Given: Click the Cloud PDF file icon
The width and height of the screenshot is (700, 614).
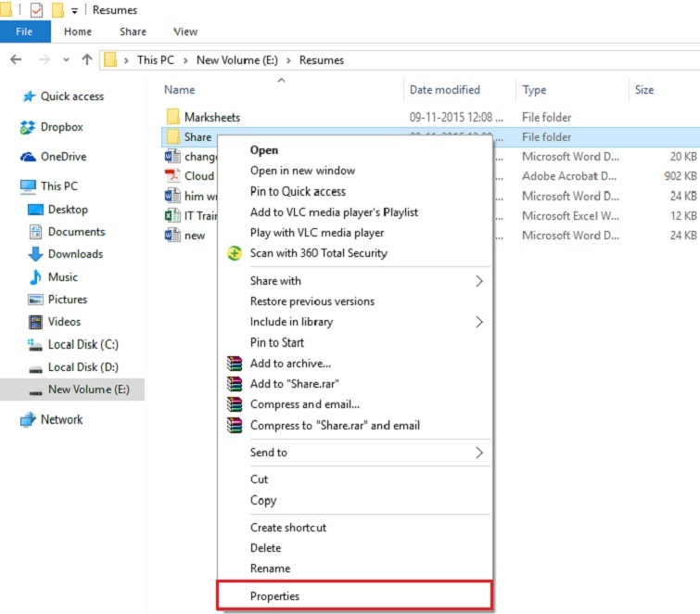Looking at the screenshot, I should 172,176.
